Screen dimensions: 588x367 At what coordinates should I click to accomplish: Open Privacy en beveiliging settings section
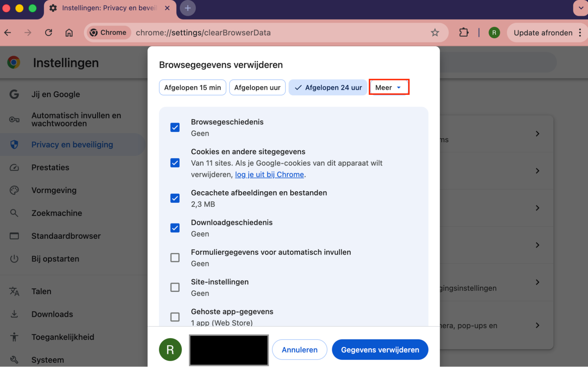(73, 145)
